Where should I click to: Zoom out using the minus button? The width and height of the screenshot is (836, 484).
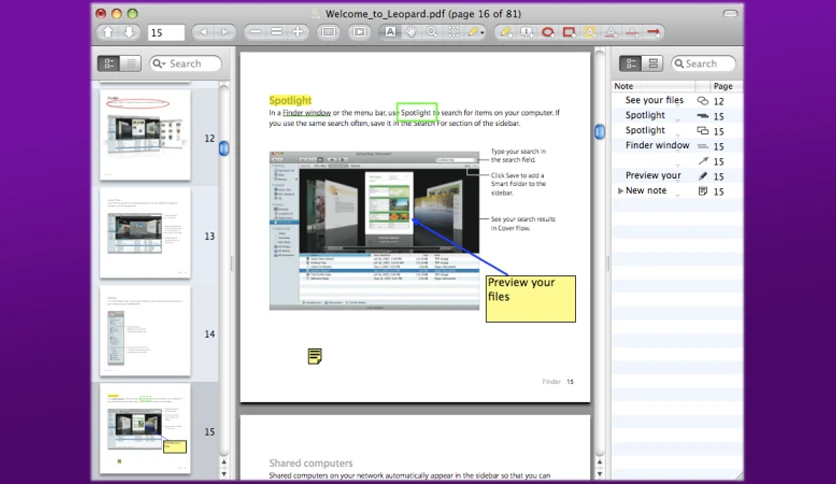click(255, 33)
